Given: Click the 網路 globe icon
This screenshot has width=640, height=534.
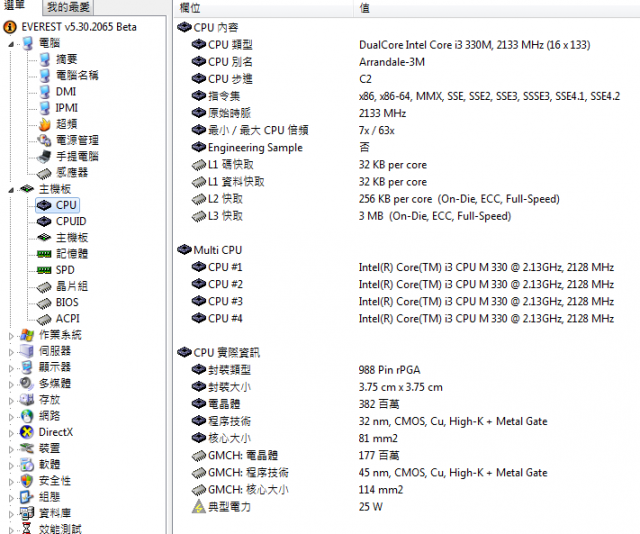Looking at the screenshot, I should 27,416.
